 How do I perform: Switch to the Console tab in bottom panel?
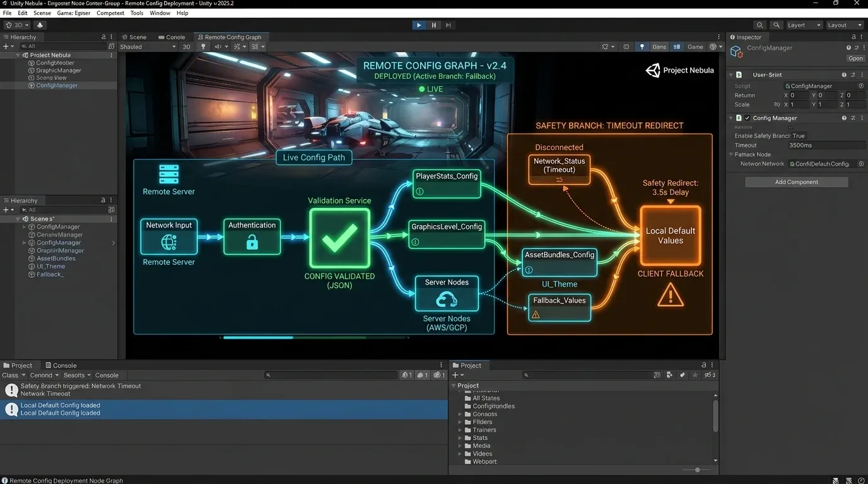pyautogui.click(x=61, y=366)
